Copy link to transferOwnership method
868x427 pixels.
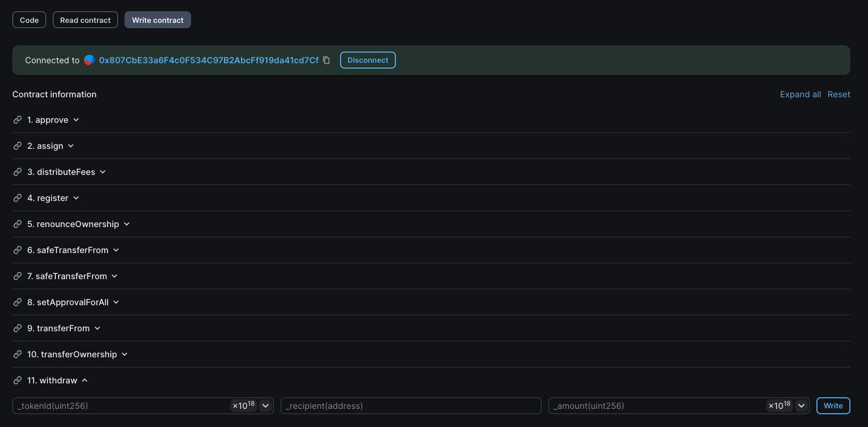coord(18,354)
